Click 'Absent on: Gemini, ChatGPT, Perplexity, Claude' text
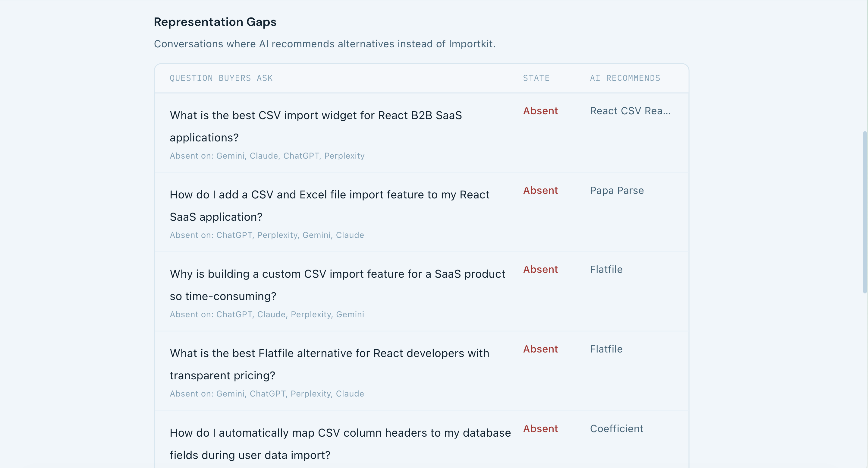The image size is (868, 468). (x=266, y=394)
